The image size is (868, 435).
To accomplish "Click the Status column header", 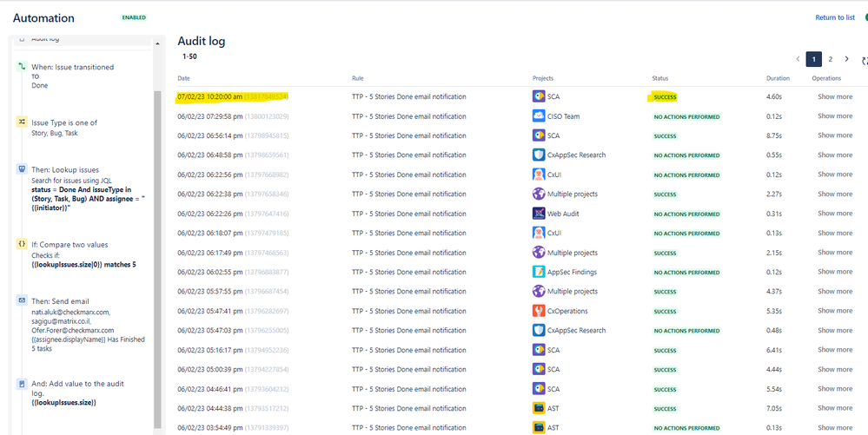I will click(x=659, y=78).
